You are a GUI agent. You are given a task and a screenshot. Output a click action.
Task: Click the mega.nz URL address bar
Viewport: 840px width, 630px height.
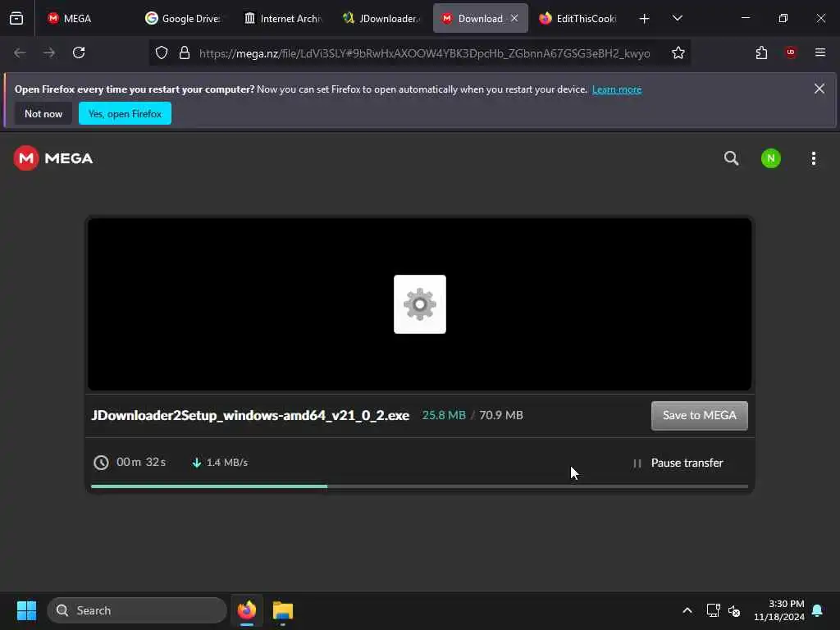(424, 53)
